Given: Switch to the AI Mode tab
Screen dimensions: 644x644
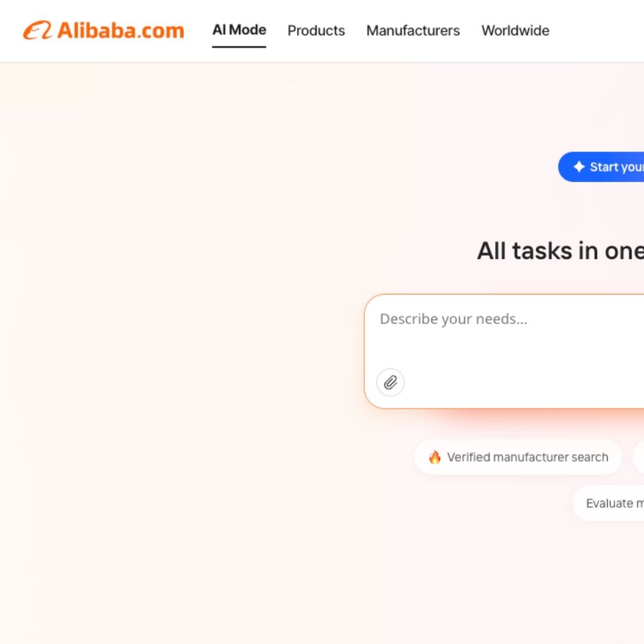Looking at the screenshot, I should click(x=239, y=30).
